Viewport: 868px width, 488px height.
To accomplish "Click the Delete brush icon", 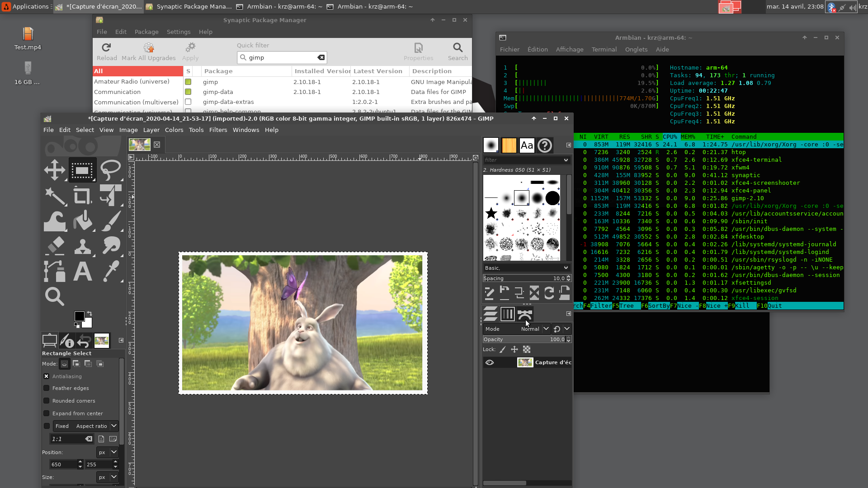I will 534,293.
